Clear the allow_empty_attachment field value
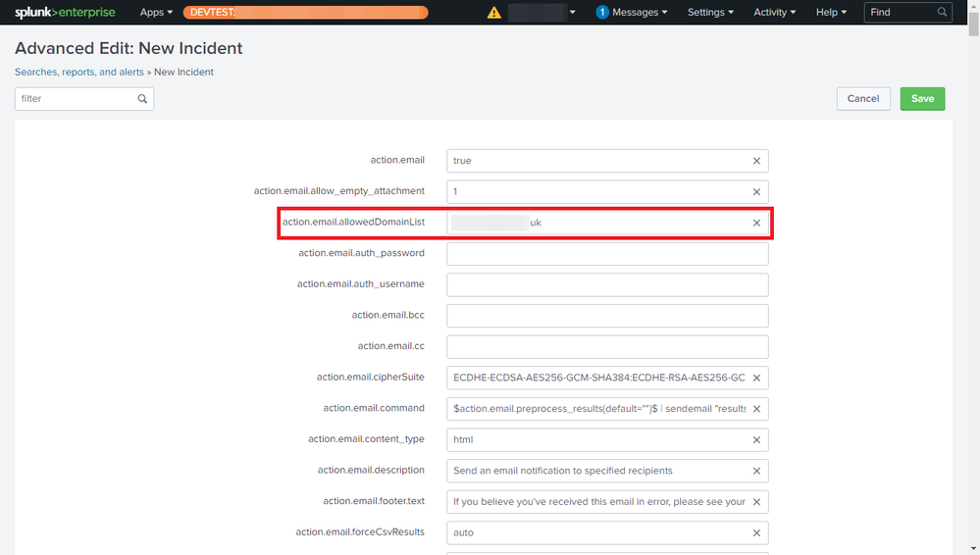 756,192
